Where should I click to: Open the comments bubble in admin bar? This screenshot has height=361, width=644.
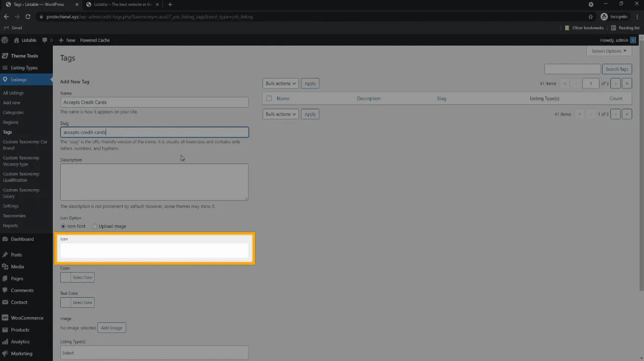(x=45, y=40)
